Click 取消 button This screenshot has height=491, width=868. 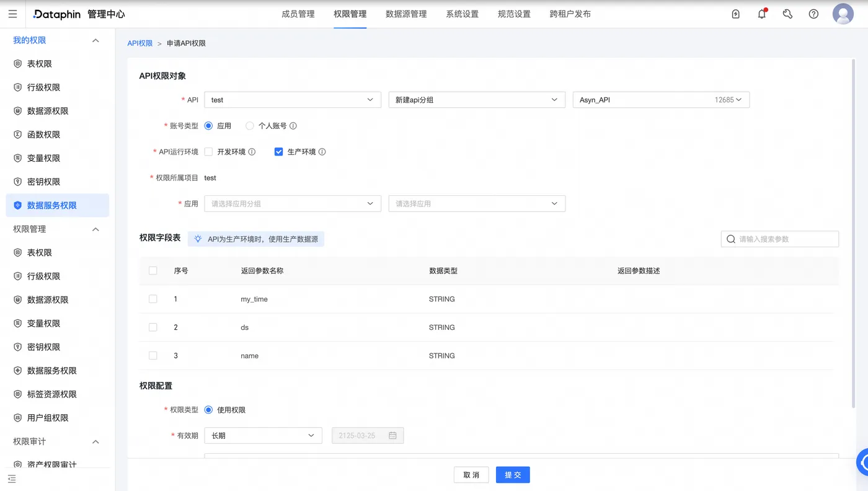click(471, 475)
